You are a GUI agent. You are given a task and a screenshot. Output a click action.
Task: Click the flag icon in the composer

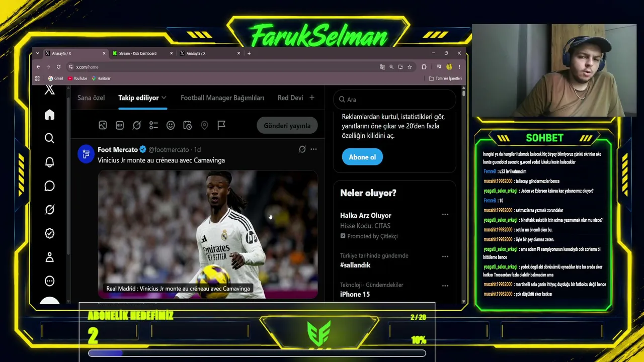pos(221,125)
